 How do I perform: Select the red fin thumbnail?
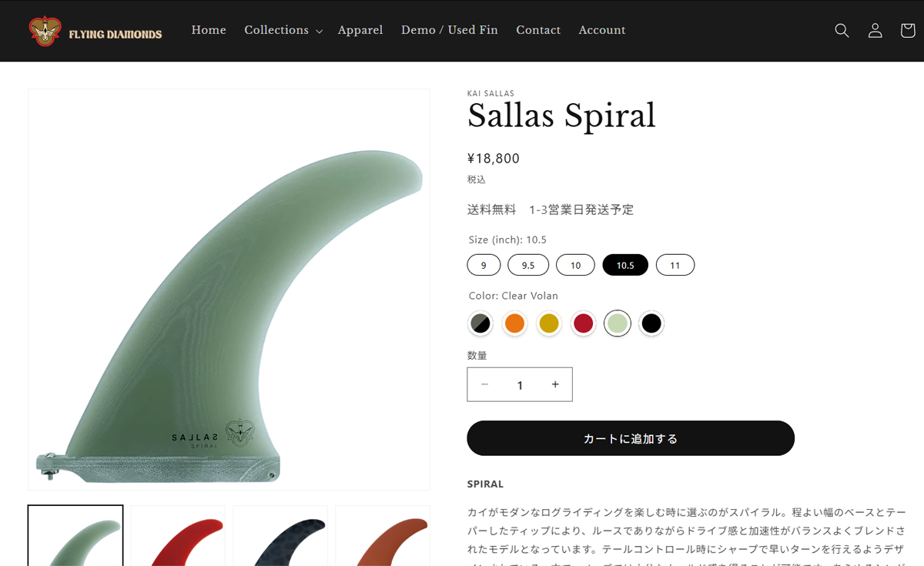[178, 536]
